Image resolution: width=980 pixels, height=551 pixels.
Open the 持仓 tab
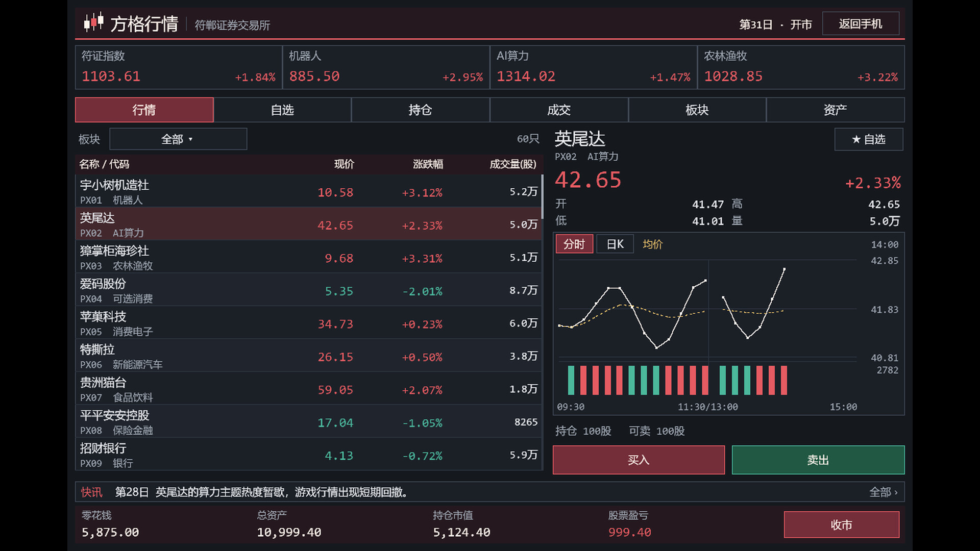click(x=421, y=110)
